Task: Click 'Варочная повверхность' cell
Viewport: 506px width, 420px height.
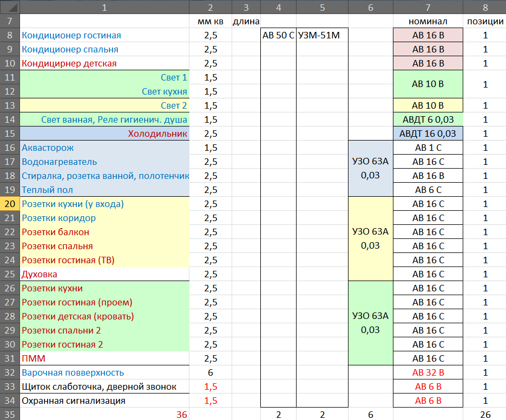Action: [104, 372]
